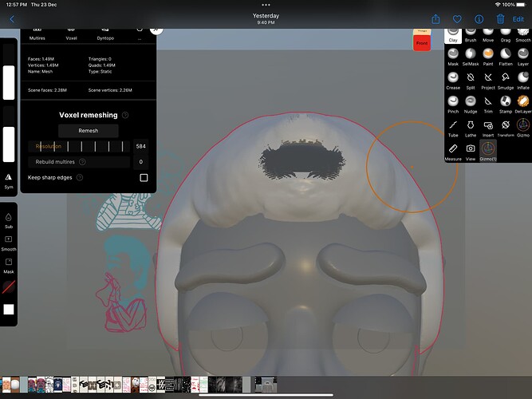This screenshot has height=399, width=532.
Task: Click the upper vertical slider in left sidebar
Action: coord(9,72)
